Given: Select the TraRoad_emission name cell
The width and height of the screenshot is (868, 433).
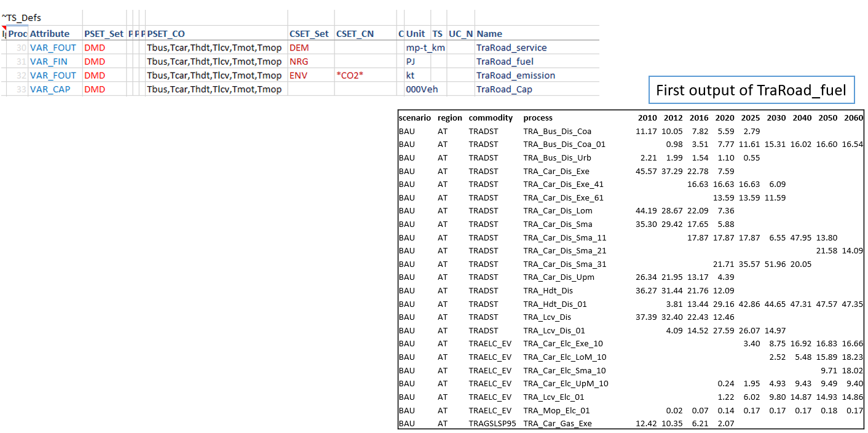Looking at the screenshot, I should click(516, 75).
